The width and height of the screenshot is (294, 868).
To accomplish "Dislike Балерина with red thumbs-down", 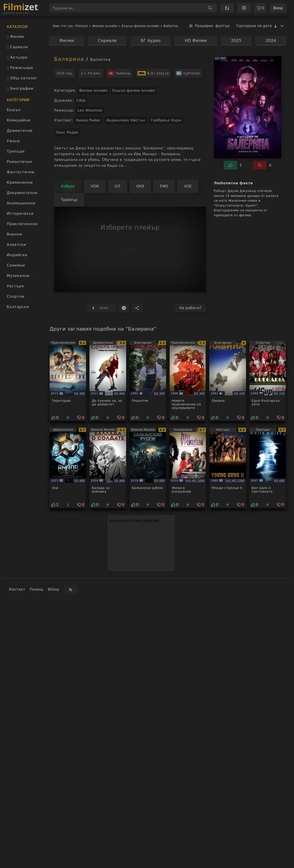I will [260, 165].
